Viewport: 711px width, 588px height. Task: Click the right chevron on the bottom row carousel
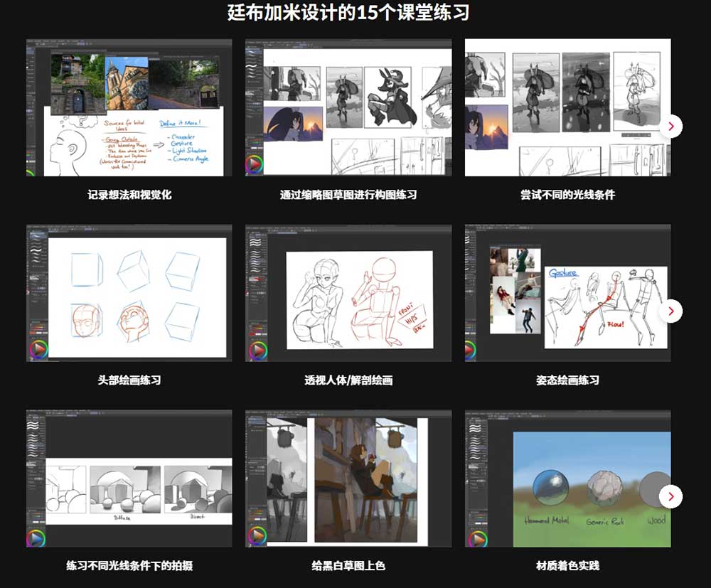(670, 498)
